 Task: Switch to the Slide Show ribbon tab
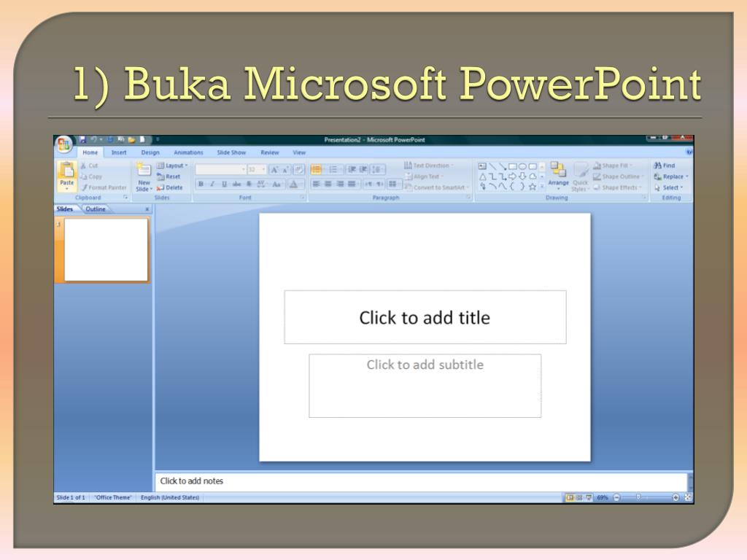tap(231, 152)
